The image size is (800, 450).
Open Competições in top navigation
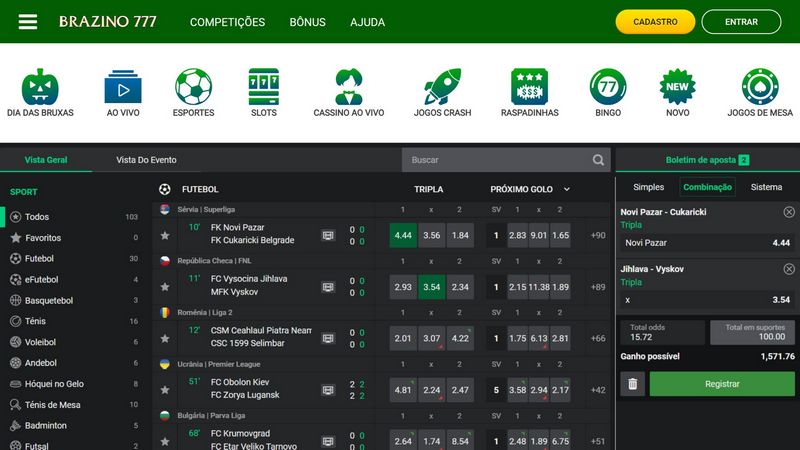228,22
